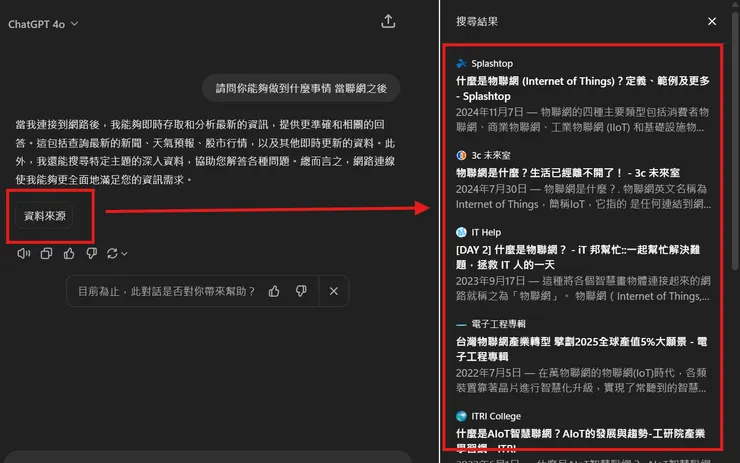Thumbs up in the conversation feedback bar

[274, 291]
